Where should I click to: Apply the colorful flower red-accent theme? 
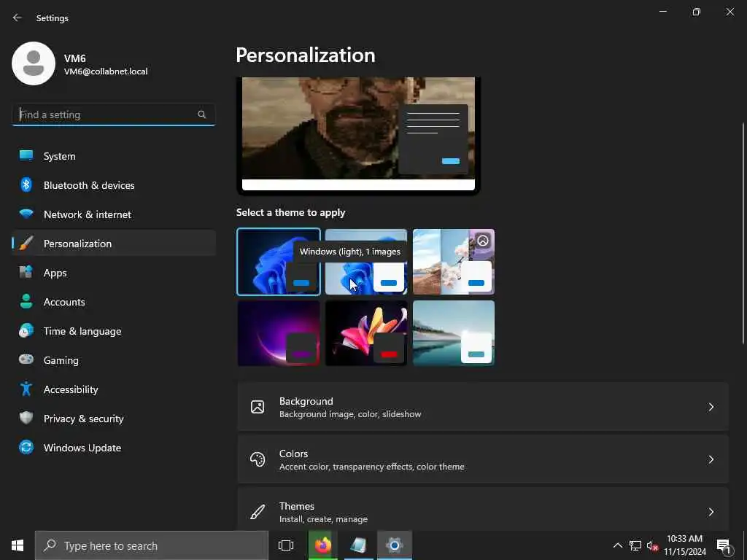[366, 333]
